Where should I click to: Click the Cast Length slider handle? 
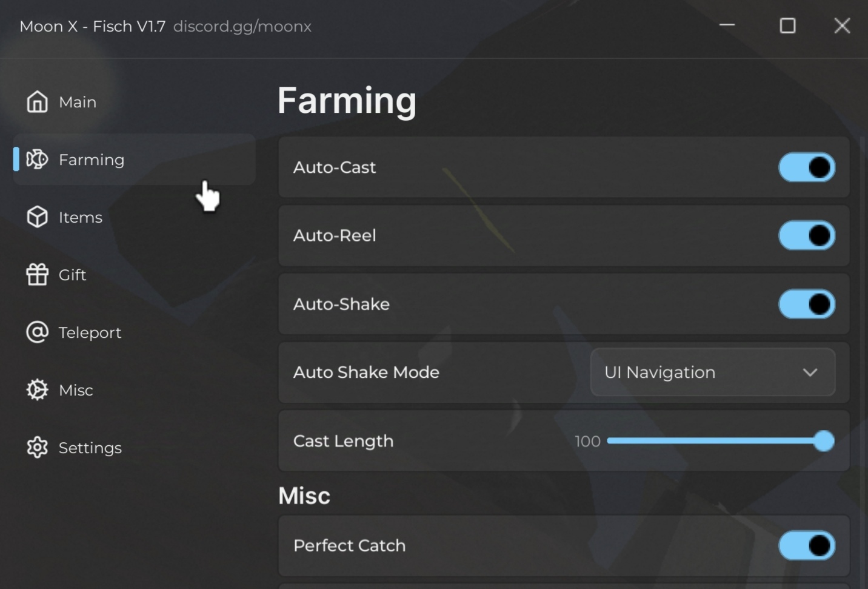click(824, 441)
